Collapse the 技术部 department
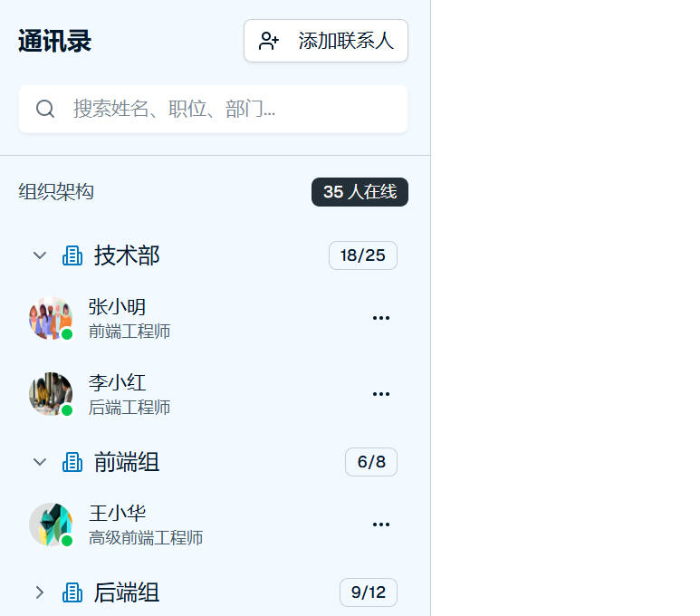 [x=40, y=256]
